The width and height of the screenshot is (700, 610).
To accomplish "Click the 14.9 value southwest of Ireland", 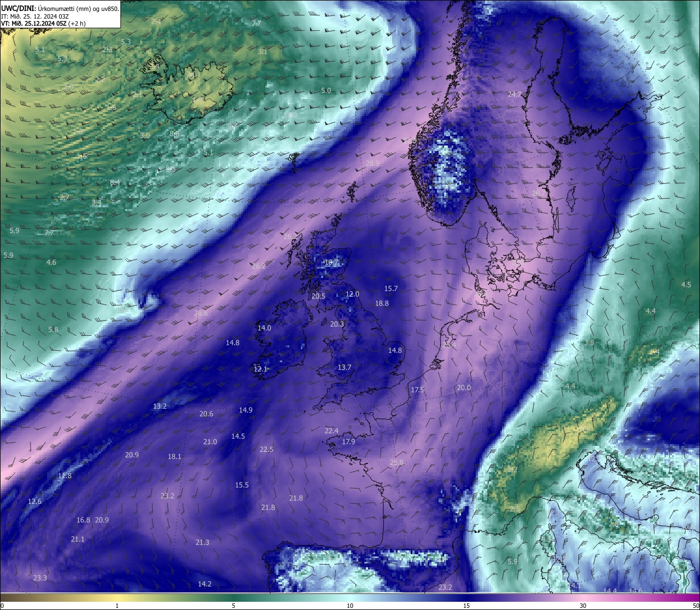I will tap(246, 410).
